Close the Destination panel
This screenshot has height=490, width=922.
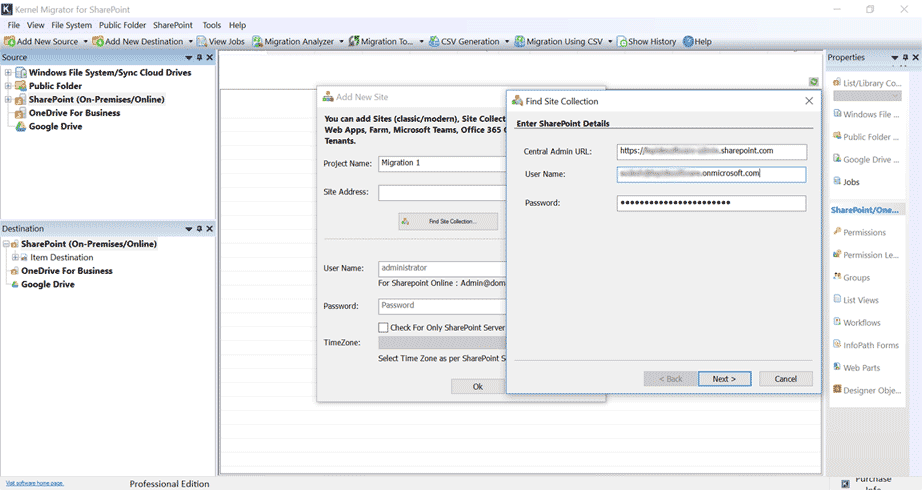coord(209,229)
